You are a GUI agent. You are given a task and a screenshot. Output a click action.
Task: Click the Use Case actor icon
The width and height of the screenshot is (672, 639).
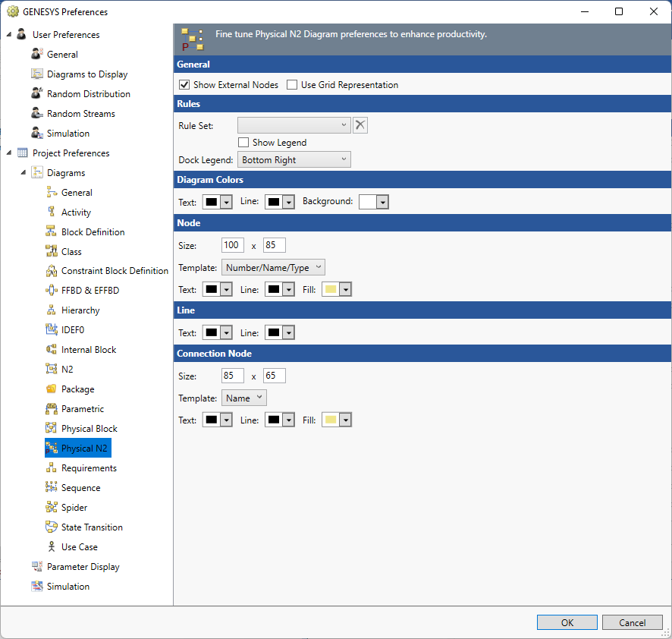[52, 547]
